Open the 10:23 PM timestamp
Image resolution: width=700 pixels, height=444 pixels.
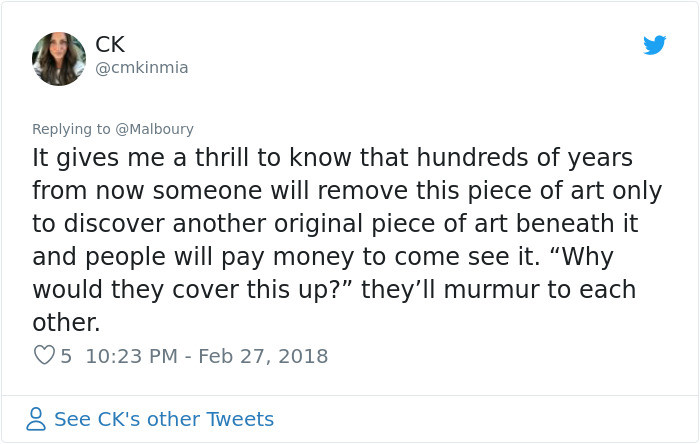(131, 355)
